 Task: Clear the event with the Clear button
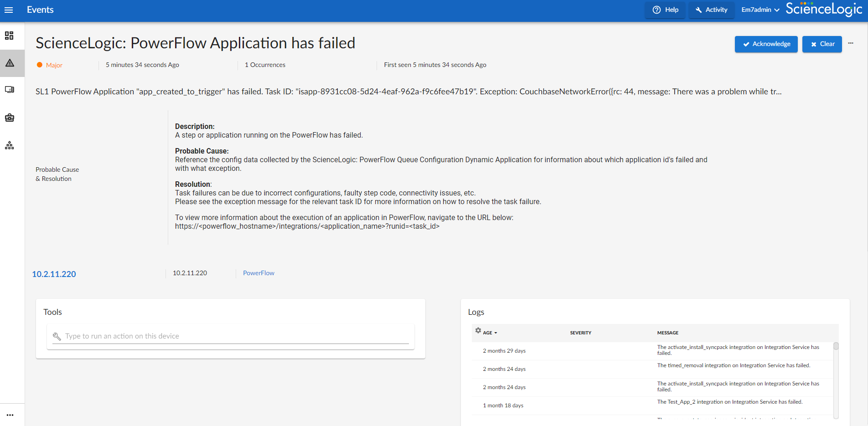click(x=822, y=44)
